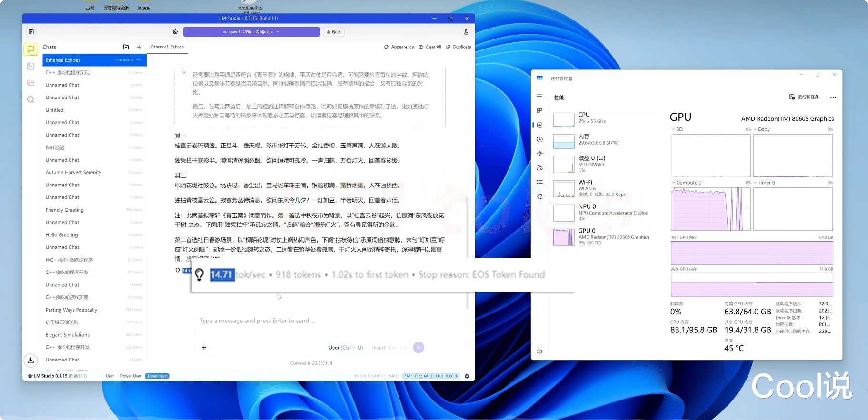The image size is (868, 420).
Task: Start a new chat with plus icon
Action: [139, 47]
